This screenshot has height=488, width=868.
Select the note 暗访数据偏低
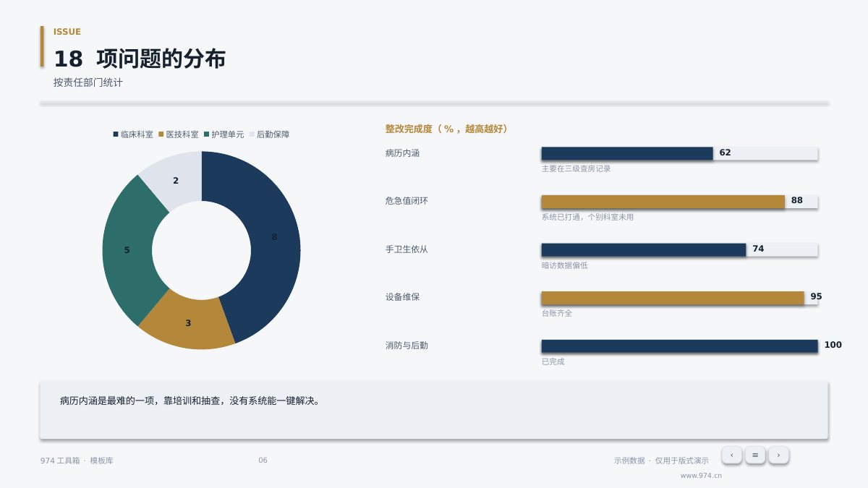pyautogui.click(x=564, y=265)
